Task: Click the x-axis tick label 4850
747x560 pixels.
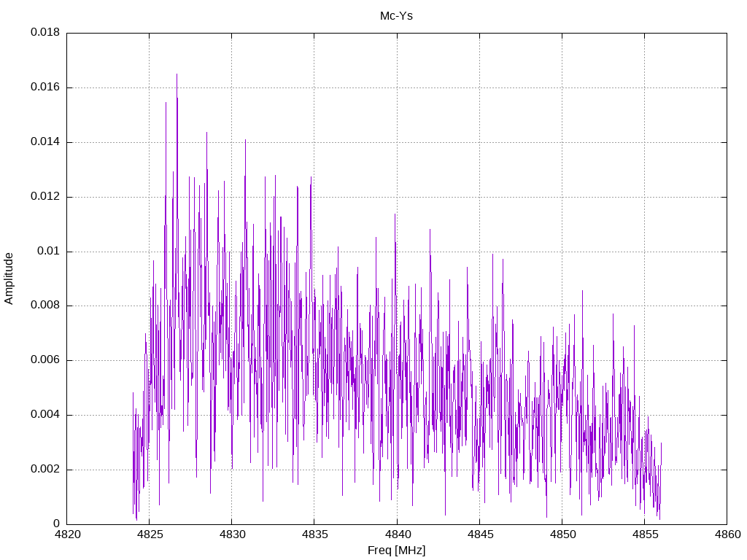Action: click(562, 534)
